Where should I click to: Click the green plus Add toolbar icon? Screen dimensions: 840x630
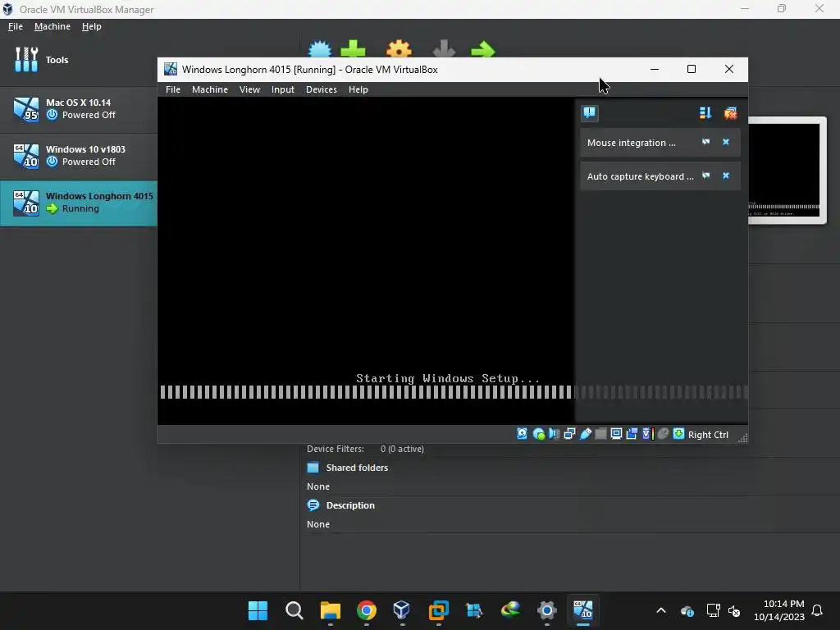(353, 48)
